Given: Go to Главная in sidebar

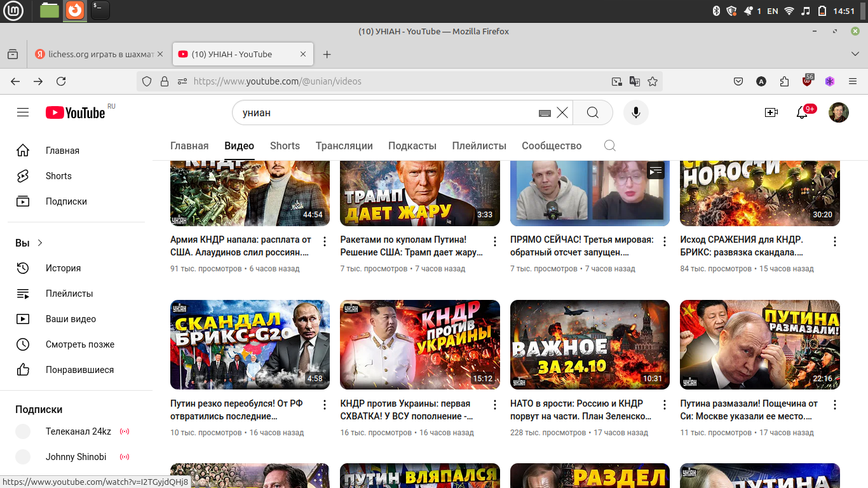Looking at the screenshot, I should [x=76, y=151].
